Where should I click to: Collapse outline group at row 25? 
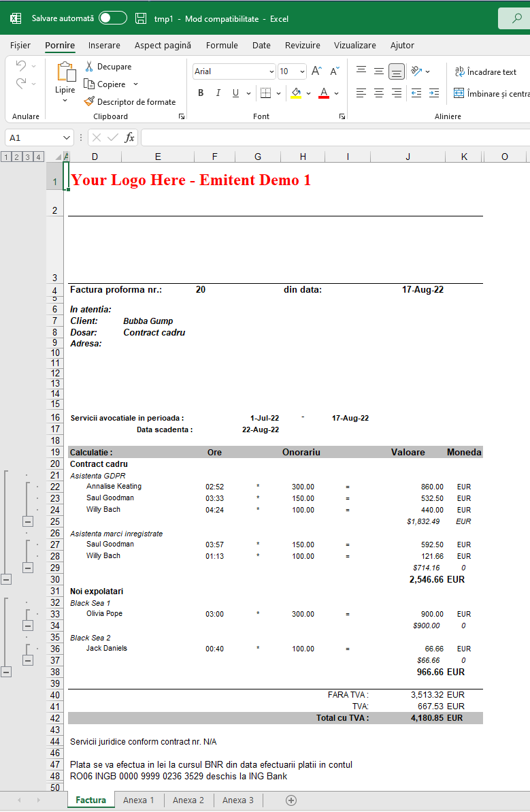[28, 521]
